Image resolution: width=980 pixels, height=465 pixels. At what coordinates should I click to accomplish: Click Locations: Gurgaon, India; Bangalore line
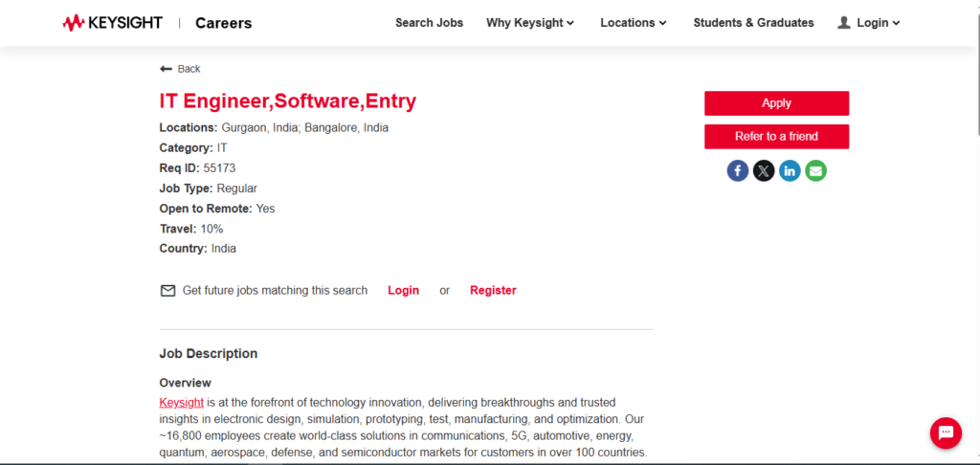pos(274,127)
